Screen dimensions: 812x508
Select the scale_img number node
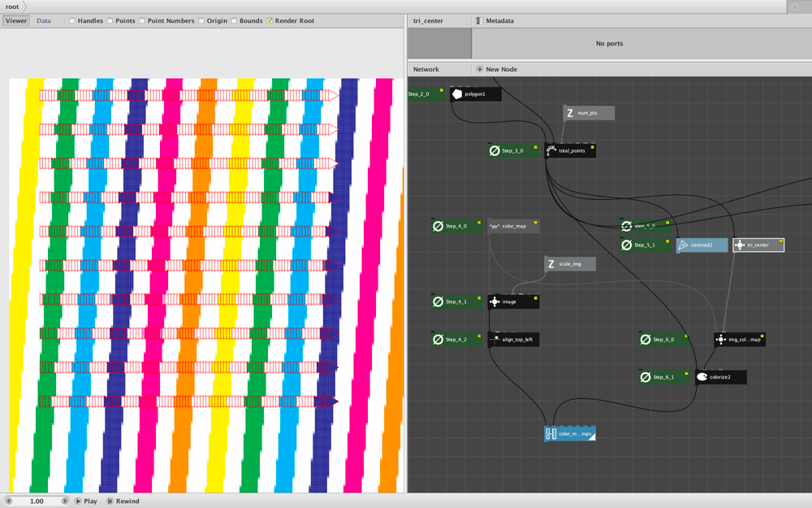click(570, 264)
